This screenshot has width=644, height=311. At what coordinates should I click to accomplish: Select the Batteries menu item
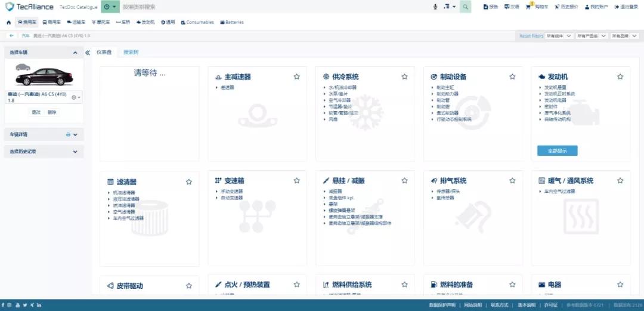pos(232,22)
